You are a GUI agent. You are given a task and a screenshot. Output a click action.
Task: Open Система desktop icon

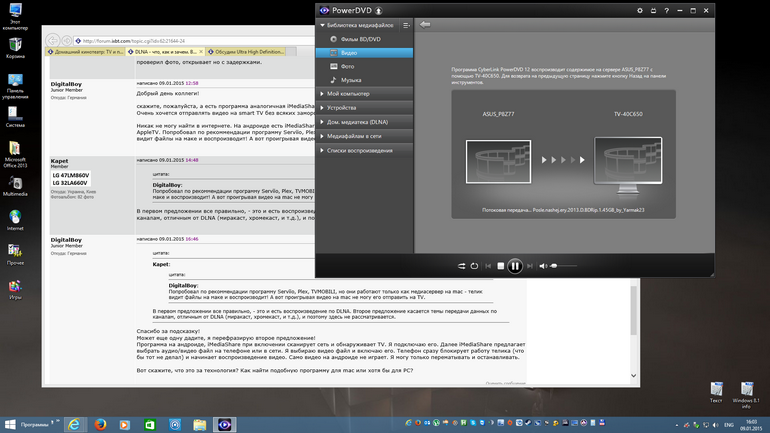[x=15, y=116]
